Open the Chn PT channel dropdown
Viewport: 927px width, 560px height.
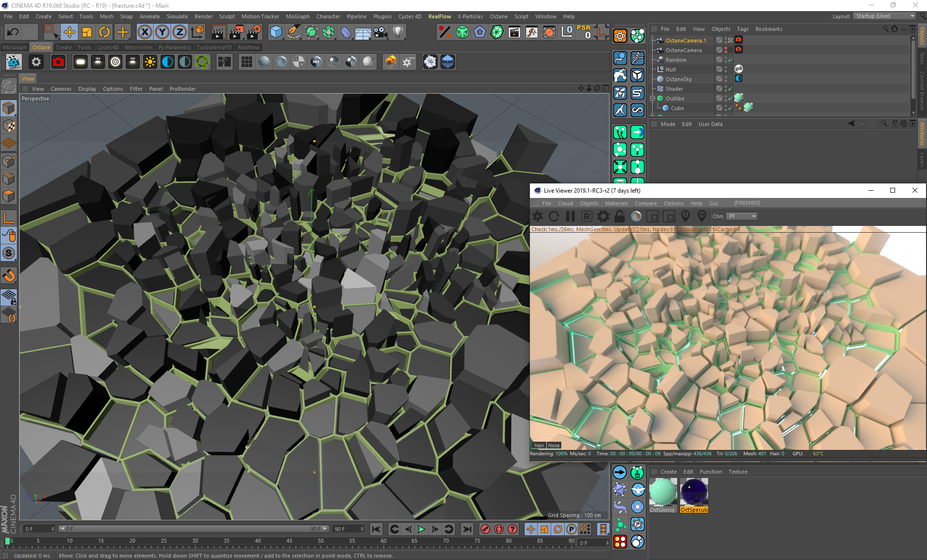point(742,216)
